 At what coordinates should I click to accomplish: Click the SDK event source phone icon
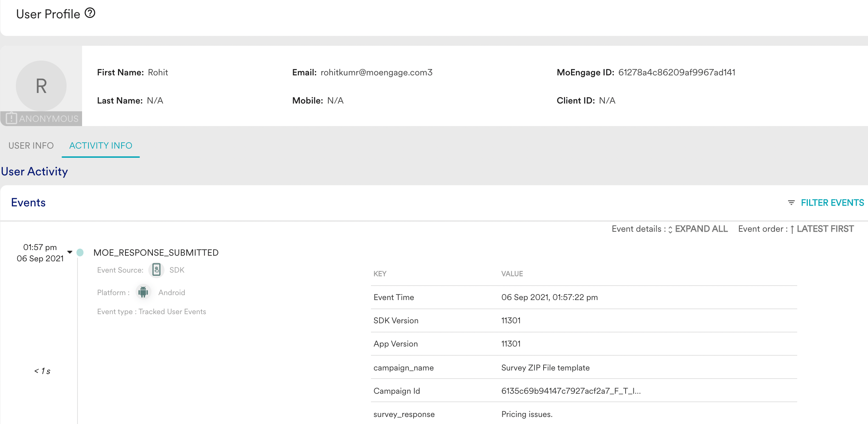(x=156, y=270)
